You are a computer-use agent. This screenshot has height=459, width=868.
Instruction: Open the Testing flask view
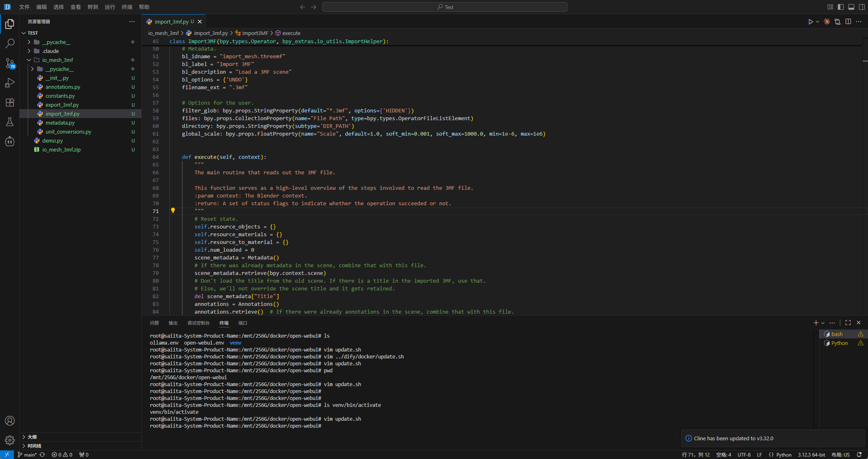click(10, 122)
